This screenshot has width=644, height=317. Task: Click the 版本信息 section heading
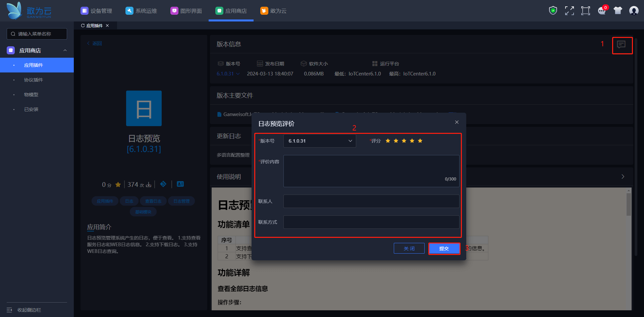point(229,44)
